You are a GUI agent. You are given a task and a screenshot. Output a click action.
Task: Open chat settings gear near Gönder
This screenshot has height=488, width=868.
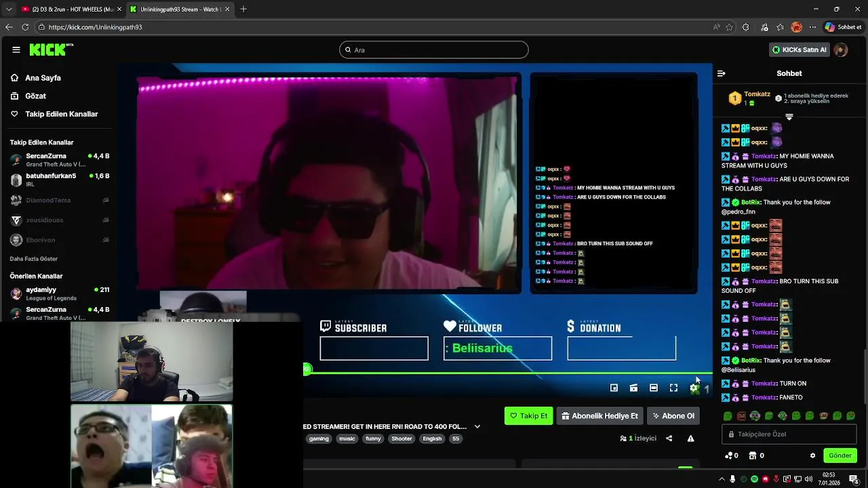(812, 455)
